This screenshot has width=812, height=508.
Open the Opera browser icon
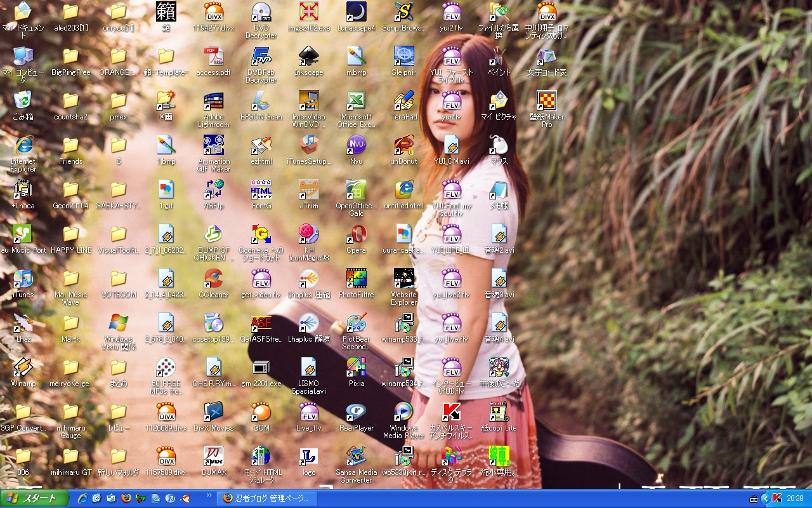[356, 235]
